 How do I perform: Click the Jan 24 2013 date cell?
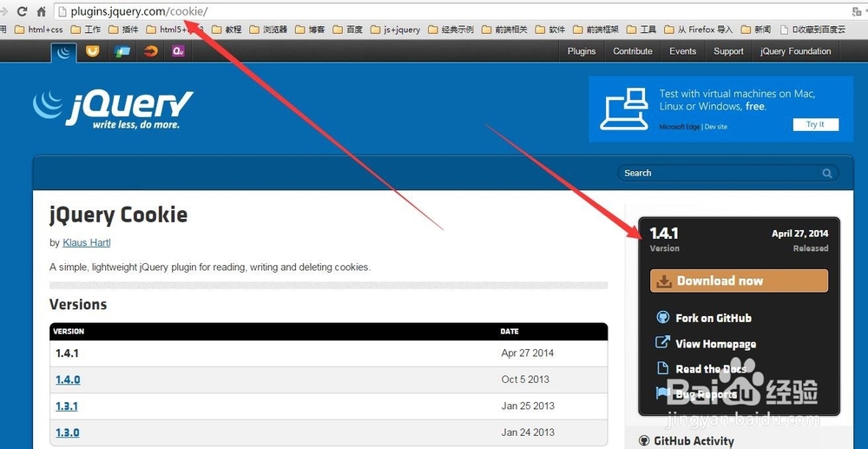[x=528, y=432]
